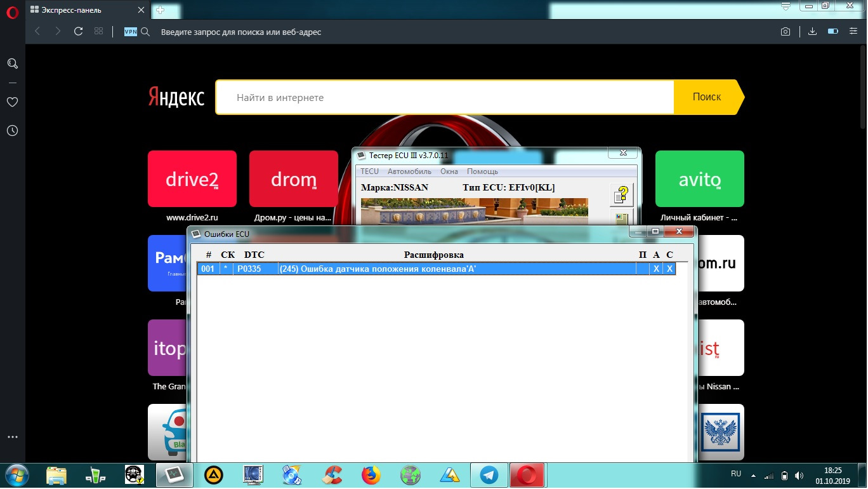Viewport: 868px width, 489px height.
Task: Switch the RU language indicator
Action: [736, 474]
